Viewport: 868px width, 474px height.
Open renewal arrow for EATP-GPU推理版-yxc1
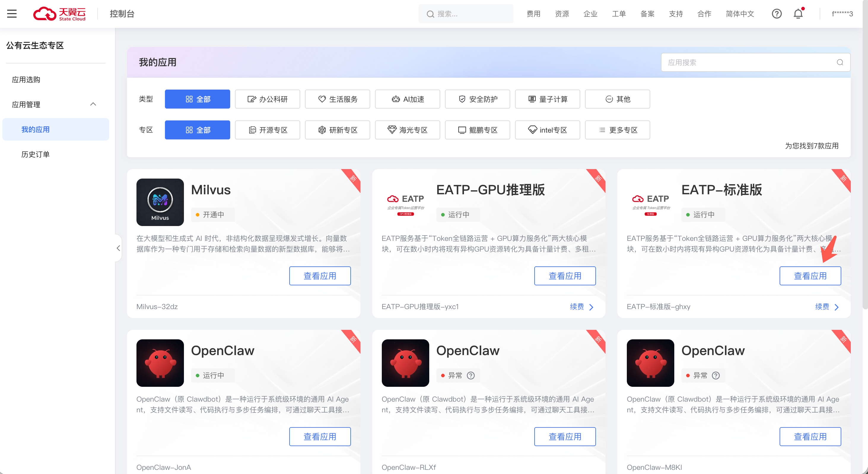[591, 307]
